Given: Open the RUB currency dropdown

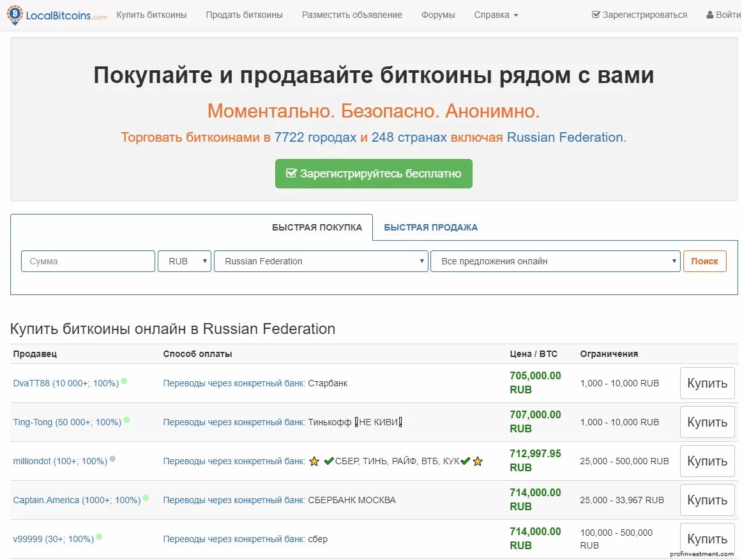Looking at the screenshot, I should pyautogui.click(x=185, y=261).
